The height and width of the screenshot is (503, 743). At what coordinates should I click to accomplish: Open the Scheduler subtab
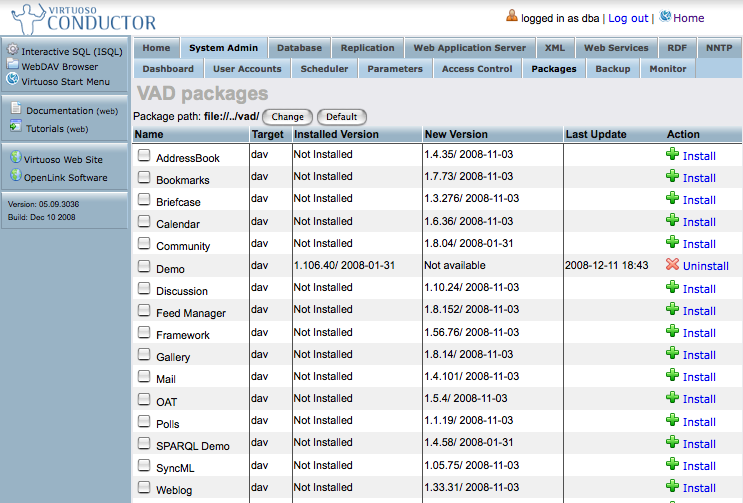coord(324,69)
